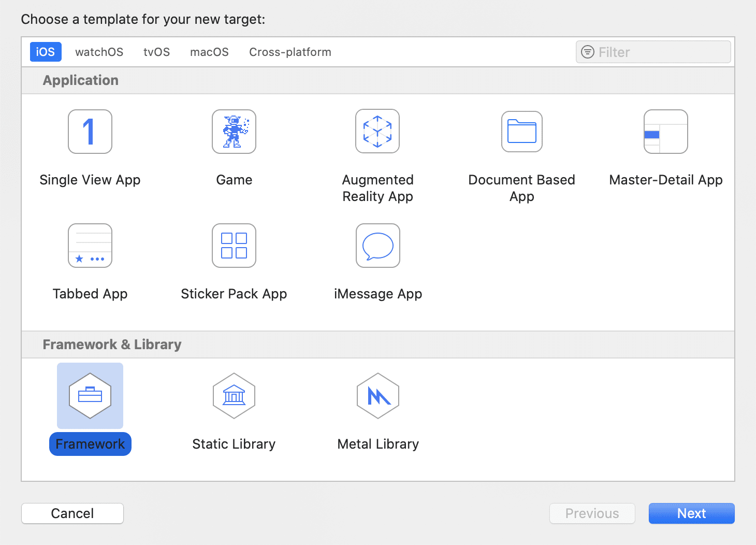Screen dimensions: 756x545
Task: Pick the Metal Library template icon
Action: (377, 396)
